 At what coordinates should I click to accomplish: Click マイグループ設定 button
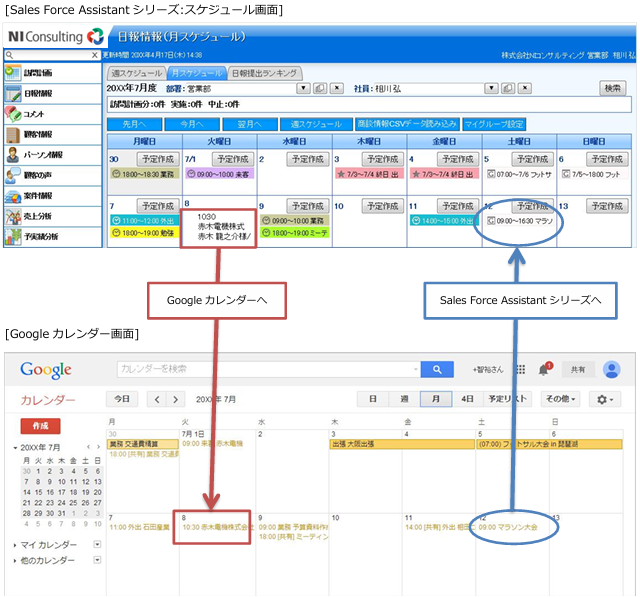[x=494, y=124]
